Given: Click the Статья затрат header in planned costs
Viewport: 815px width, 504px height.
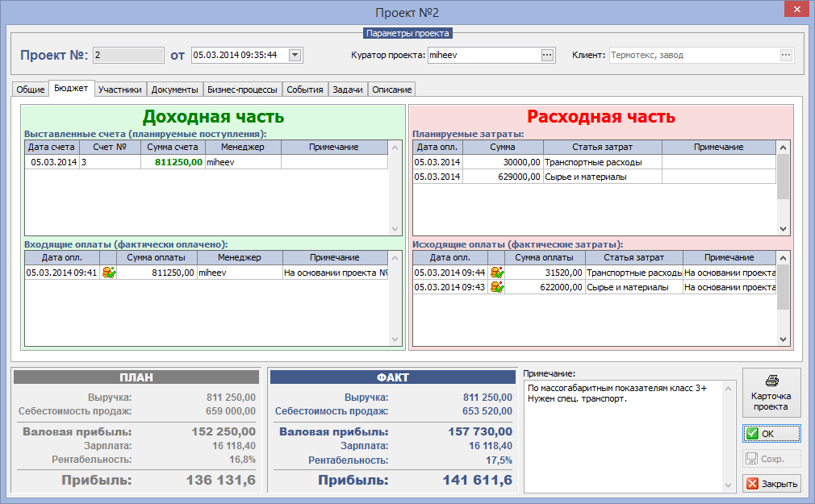Looking at the screenshot, I should click(x=603, y=147).
